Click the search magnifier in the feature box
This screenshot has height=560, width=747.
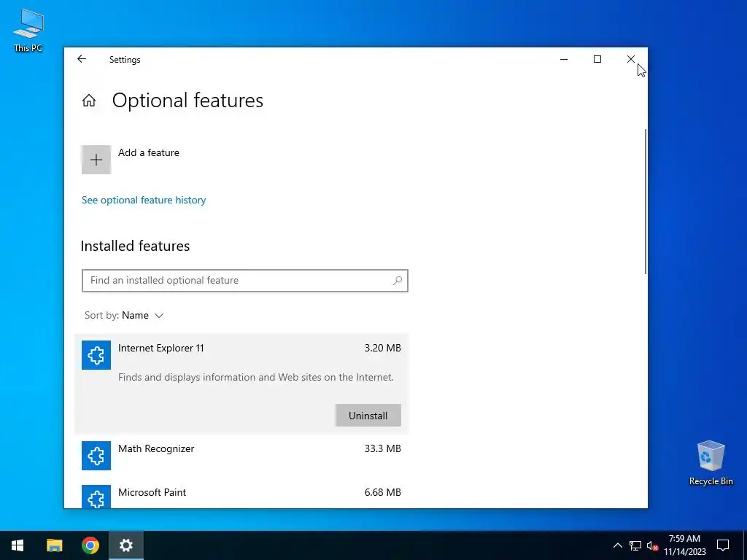click(398, 281)
